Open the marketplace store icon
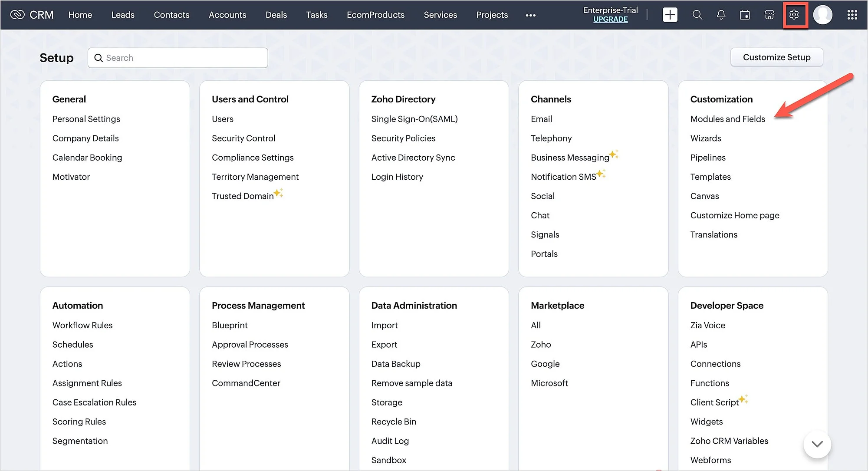868x471 pixels. pos(769,15)
